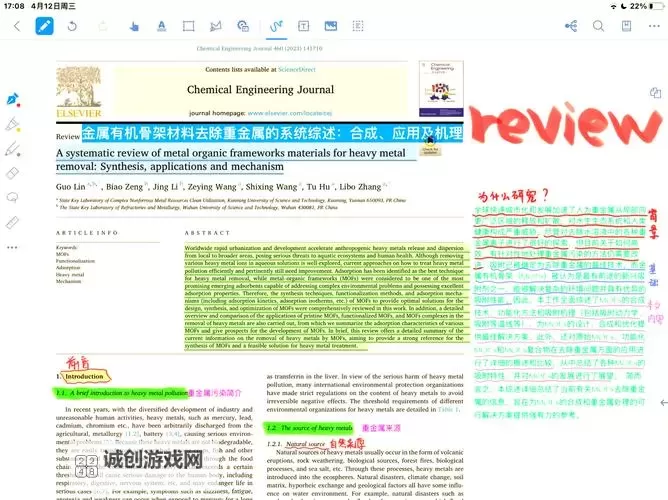Open the Table 1 reference link

[449, 409]
